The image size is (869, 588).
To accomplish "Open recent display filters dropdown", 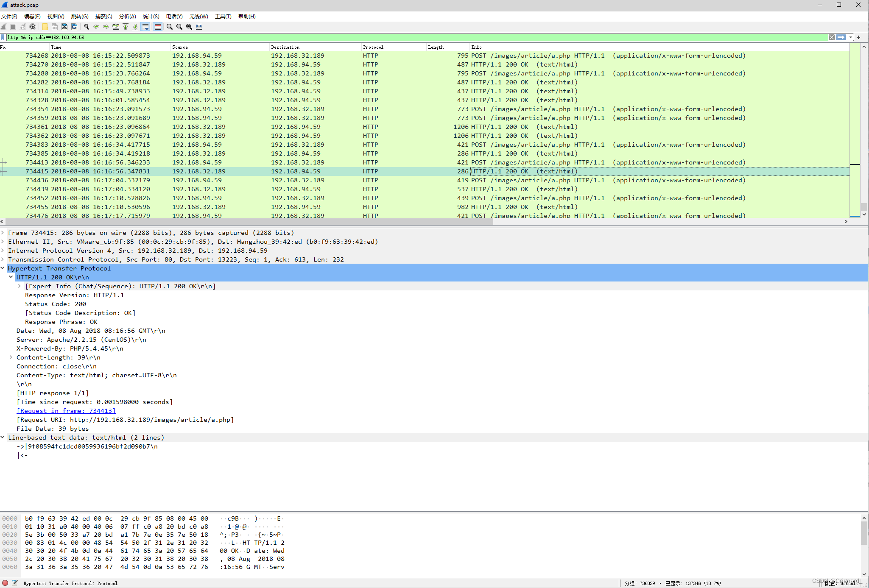I will (x=850, y=37).
